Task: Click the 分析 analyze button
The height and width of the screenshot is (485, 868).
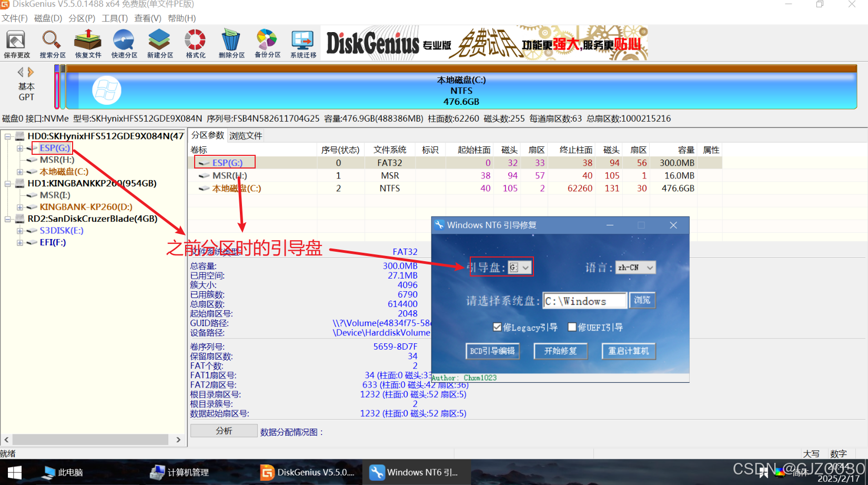Action: coord(224,431)
